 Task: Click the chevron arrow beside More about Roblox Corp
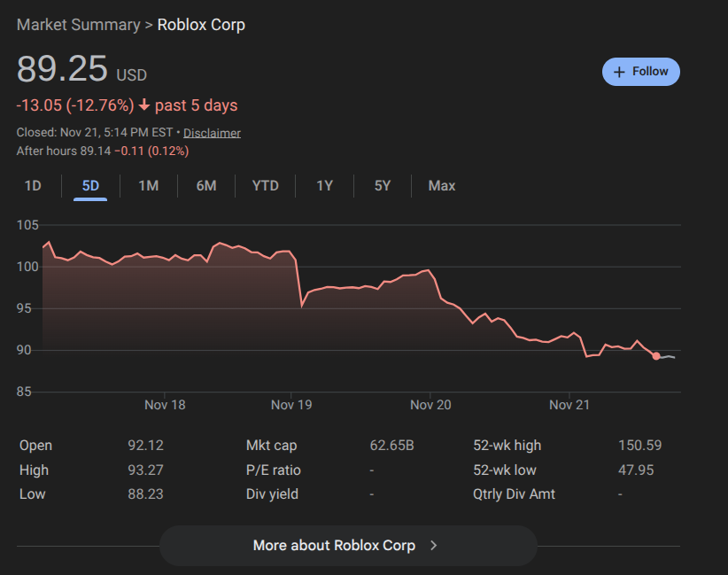[434, 545]
